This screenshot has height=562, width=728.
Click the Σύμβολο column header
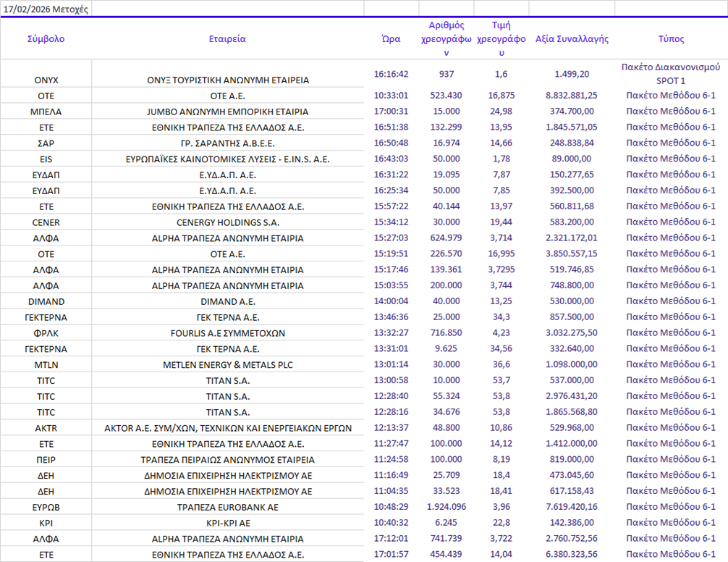[46, 39]
